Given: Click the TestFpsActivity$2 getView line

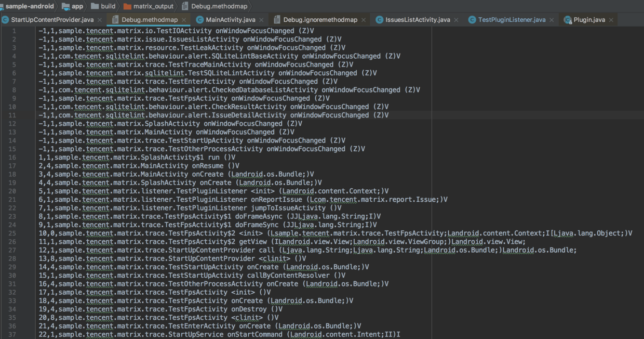Looking at the screenshot, I should 282,242.
